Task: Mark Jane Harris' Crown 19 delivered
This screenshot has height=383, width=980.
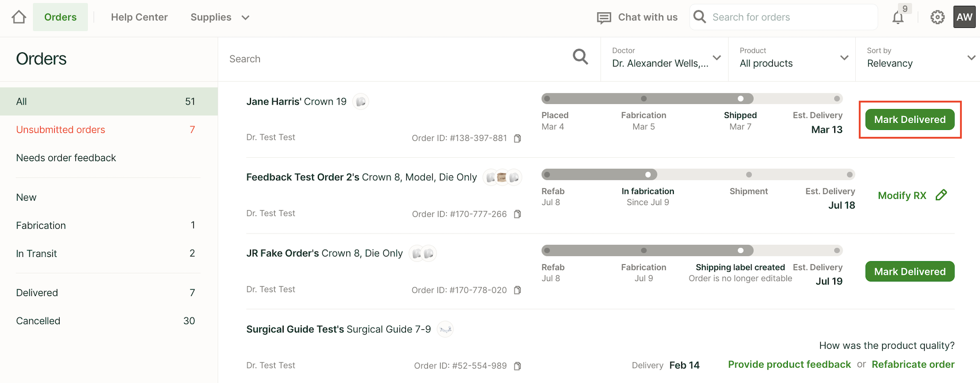Action: point(910,120)
